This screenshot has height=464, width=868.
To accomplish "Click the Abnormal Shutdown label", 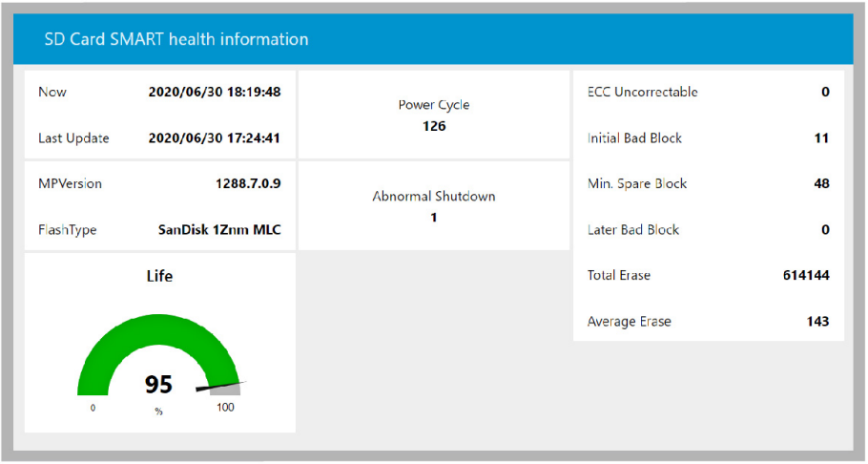I will (x=433, y=197).
